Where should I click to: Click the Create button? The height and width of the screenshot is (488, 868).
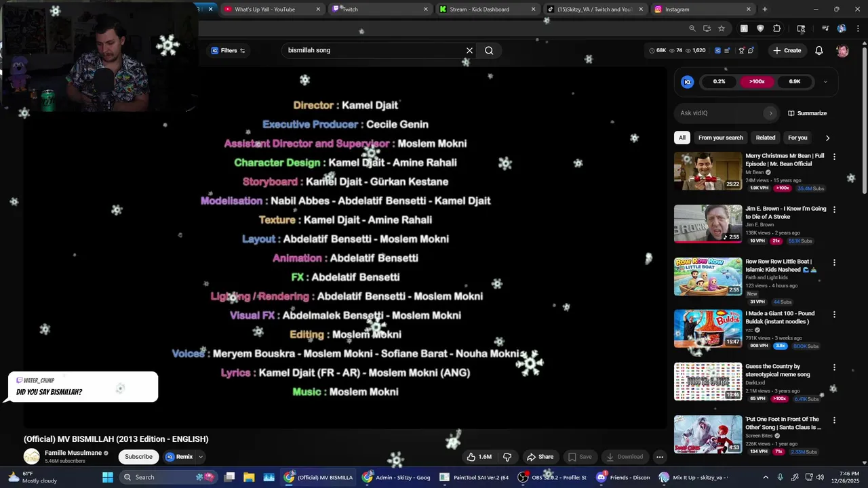787,51
